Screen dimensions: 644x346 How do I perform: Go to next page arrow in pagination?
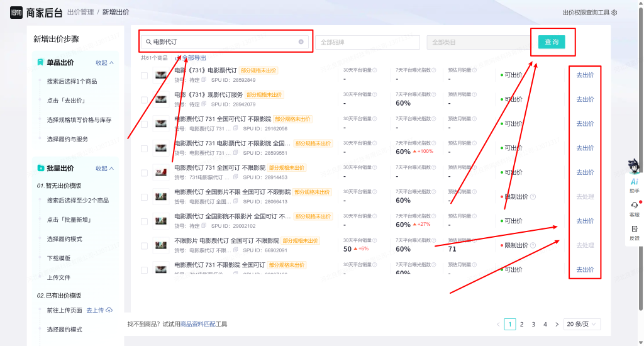coord(557,324)
